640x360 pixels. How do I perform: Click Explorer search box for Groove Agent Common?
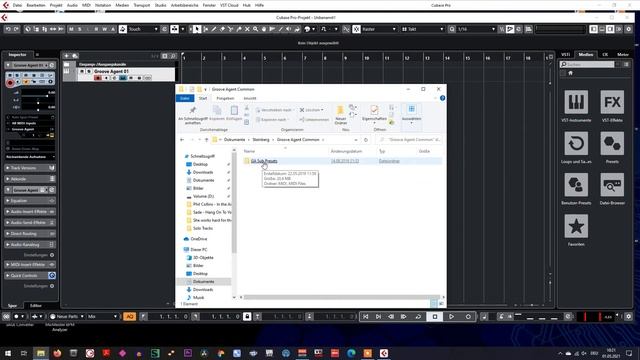(409, 140)
